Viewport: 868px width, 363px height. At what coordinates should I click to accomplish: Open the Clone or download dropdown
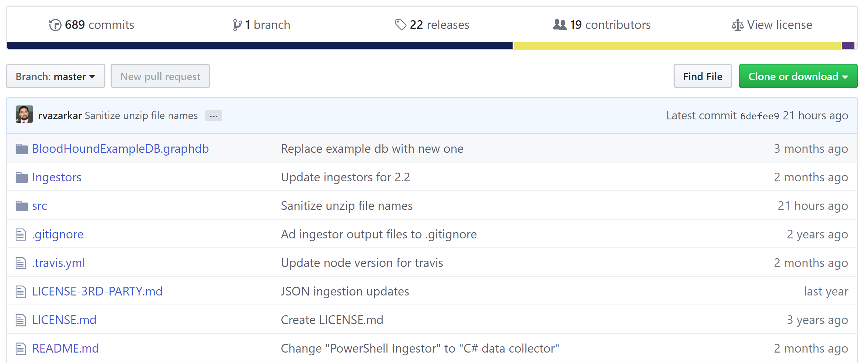point(798,76)
